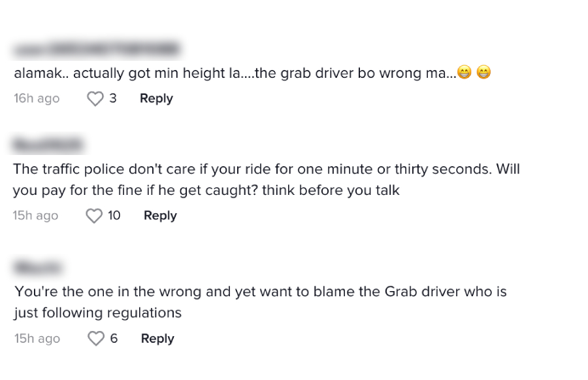This screenshot has width=588, height=380.
Task: Click the first grinning emoji in the alamak comment
Action: pos(465,73)
